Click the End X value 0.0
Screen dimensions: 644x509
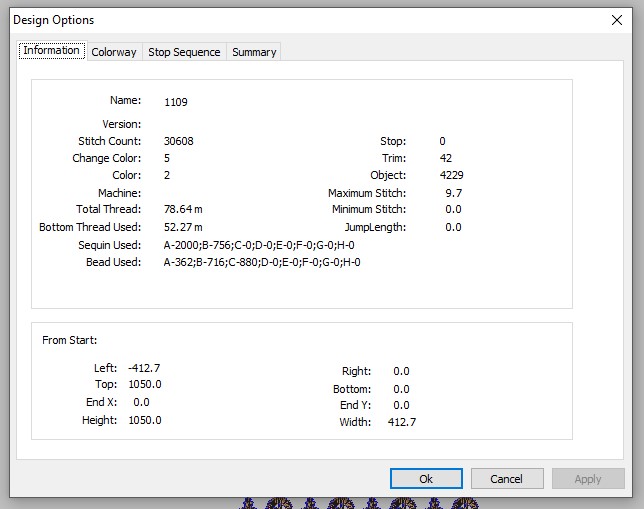point(141,402)
